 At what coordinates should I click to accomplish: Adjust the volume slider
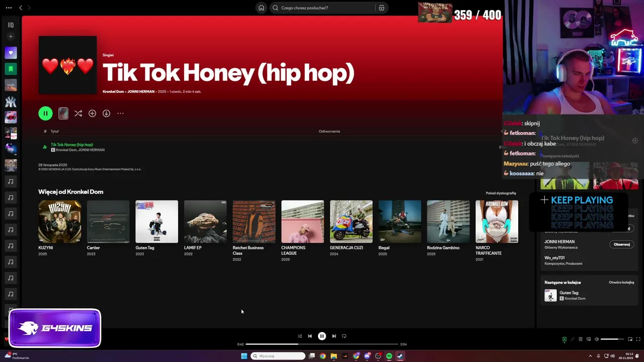(x=612, y=339)
